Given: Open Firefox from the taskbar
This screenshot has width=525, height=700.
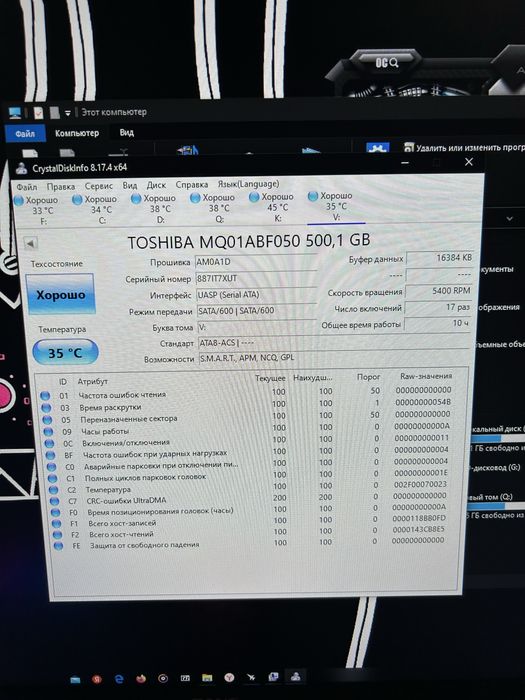Looking at the screenshot, I should coord(141,679).
